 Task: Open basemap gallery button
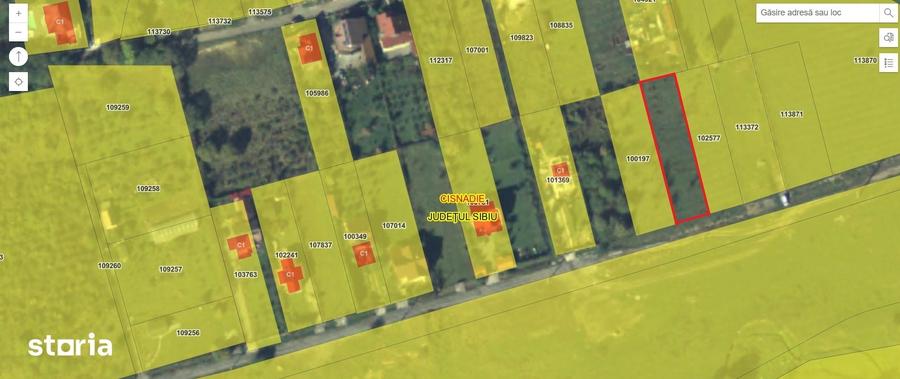(x=889, y=38)
